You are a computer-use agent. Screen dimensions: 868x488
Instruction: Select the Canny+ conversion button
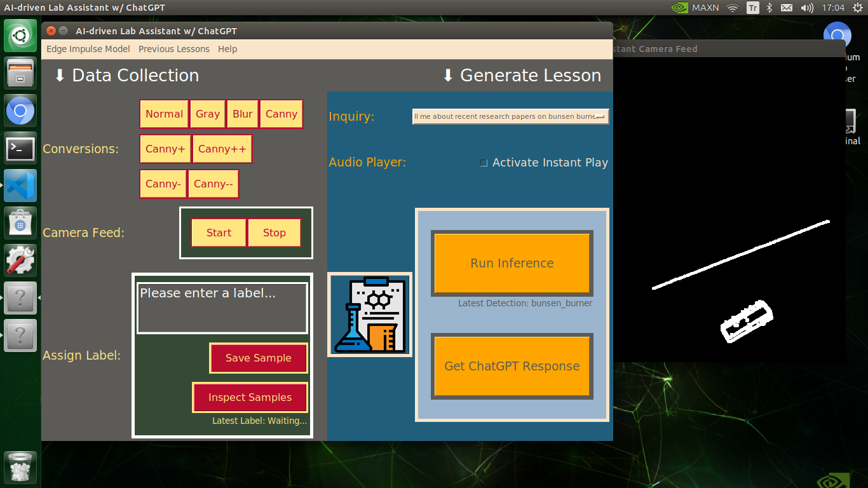click(165, 149)
